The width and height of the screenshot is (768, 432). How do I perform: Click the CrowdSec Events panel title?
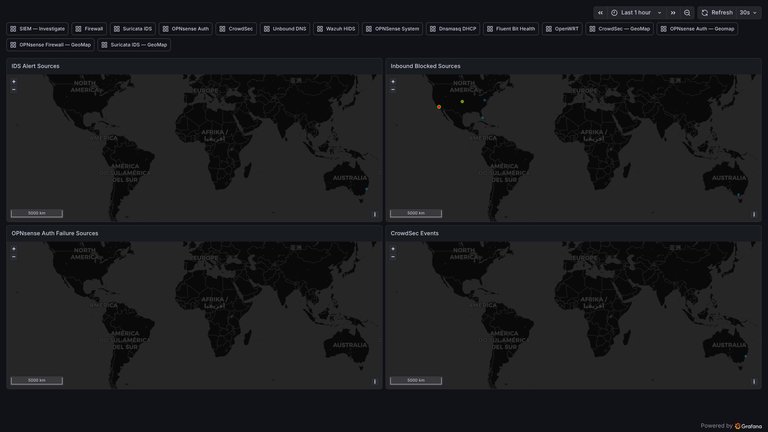pyautogui.click(x=414, y=233)
